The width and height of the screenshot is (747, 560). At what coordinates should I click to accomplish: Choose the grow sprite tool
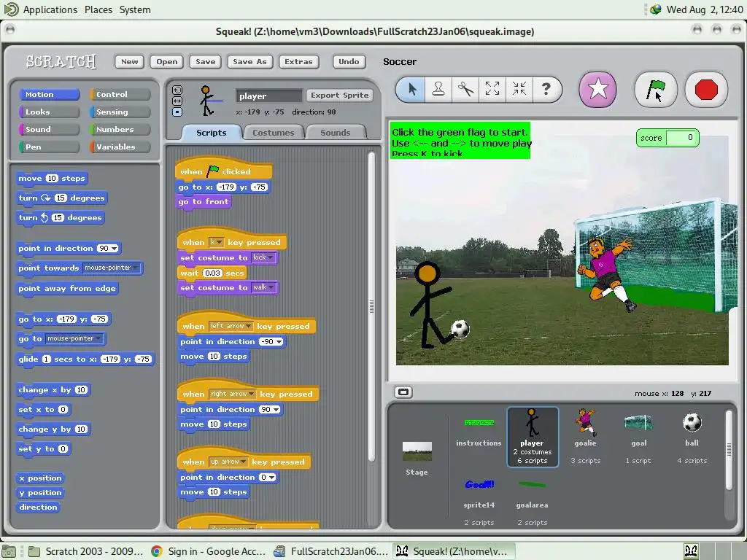pos(492,89)
